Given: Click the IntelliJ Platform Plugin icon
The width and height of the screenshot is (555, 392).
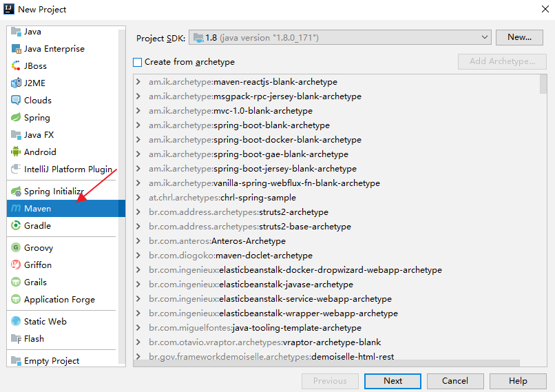Looking at the screenshot, I should (x=16, y=169).
